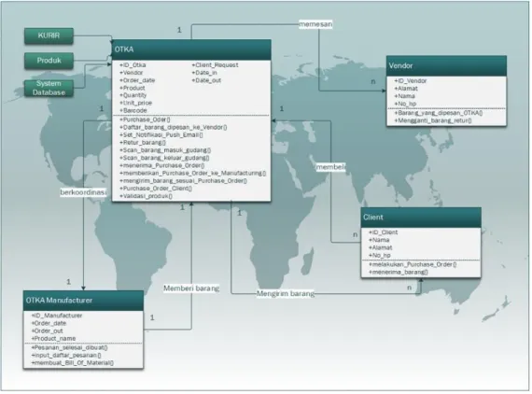The image size is (532, 394).
Task: Click +melakukan_Purchase_Order() method
Action: 413,264
